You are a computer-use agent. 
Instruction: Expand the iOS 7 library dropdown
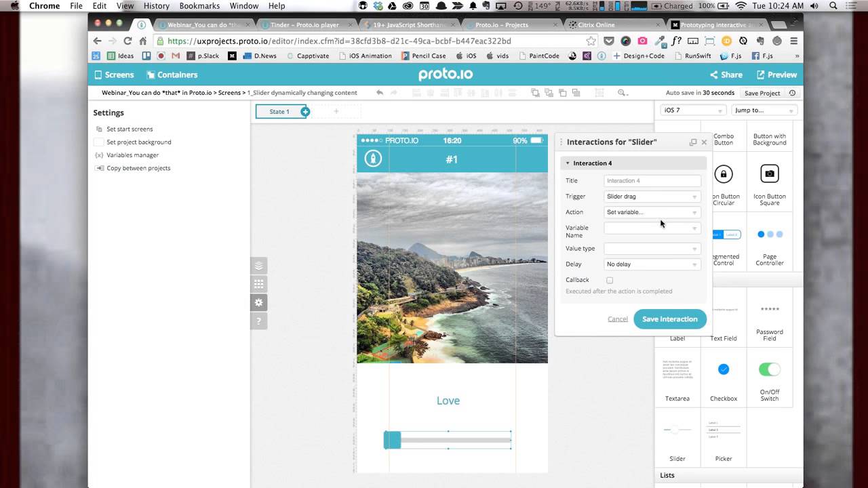pyautogui.click(x=692, y=110)
